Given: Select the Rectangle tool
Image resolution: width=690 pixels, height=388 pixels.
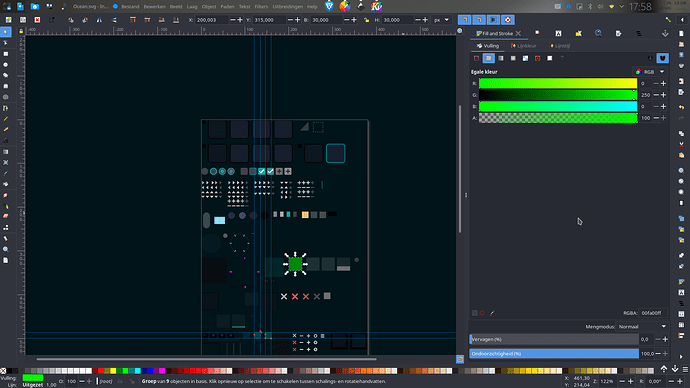Looking at the screenshot, I should coord(5,54).
